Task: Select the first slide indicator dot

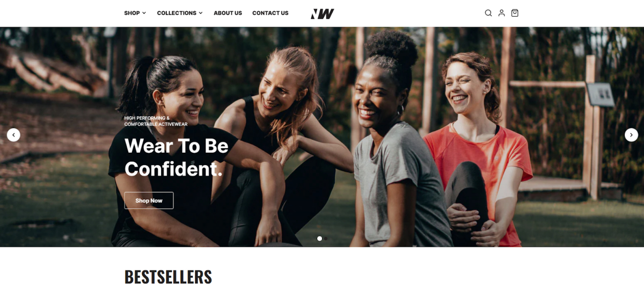Action: 319,238
